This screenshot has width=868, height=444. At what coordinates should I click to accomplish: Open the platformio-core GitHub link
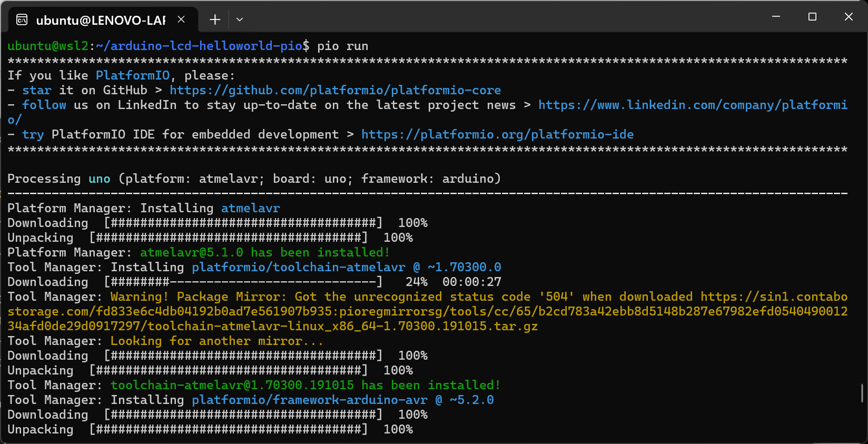pos(335,90)
